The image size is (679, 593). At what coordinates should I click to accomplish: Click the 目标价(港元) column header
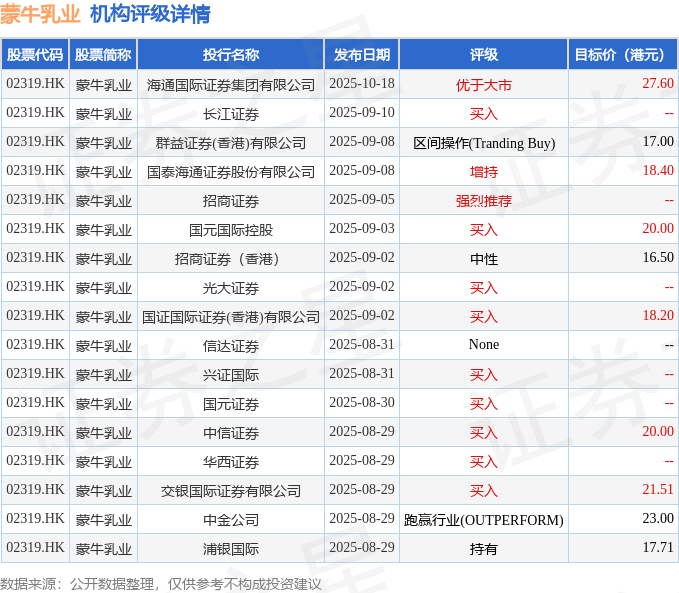click(623, 55)
